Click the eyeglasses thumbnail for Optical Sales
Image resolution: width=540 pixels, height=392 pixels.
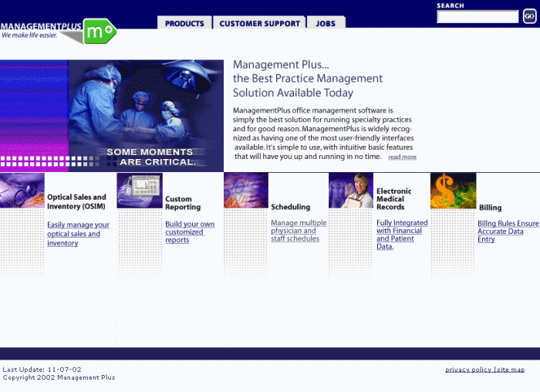click(x=22, y=191)
